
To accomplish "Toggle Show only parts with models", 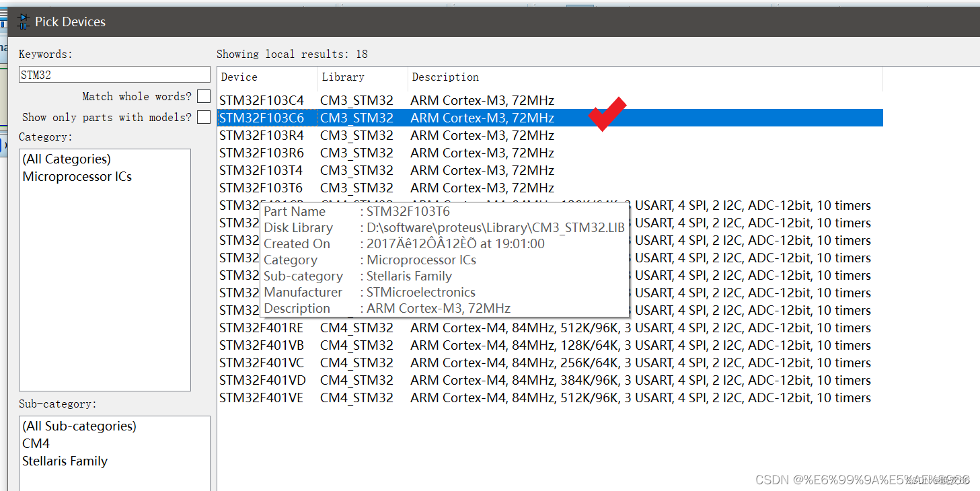I will 204,117.
